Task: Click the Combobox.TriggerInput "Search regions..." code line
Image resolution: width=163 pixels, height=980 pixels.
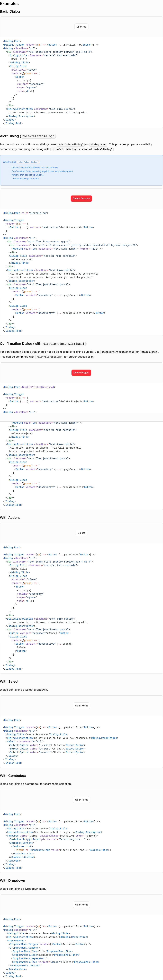Action: point(49,839)
